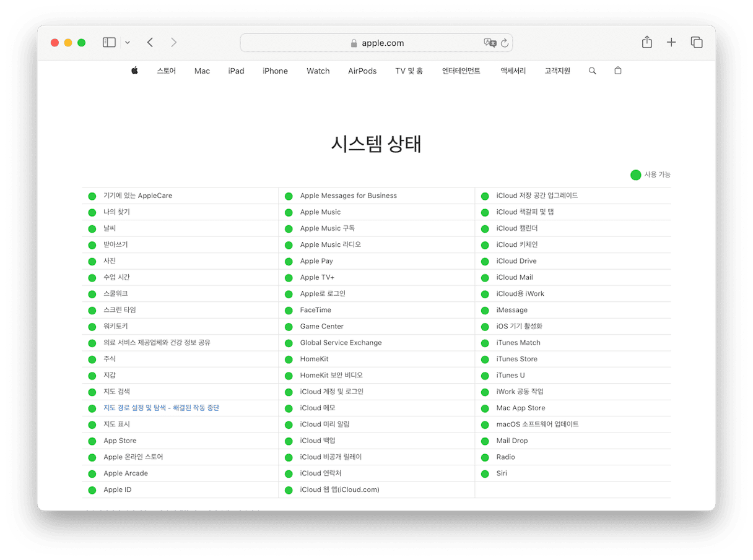Go back with the left arrow
This screenshot has width=753, height=560.
(x=150, y=43)
